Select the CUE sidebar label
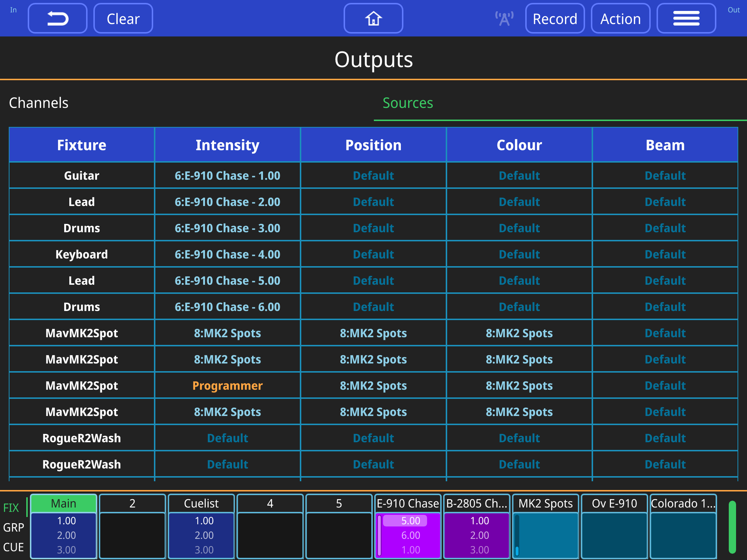 point(13,547)
